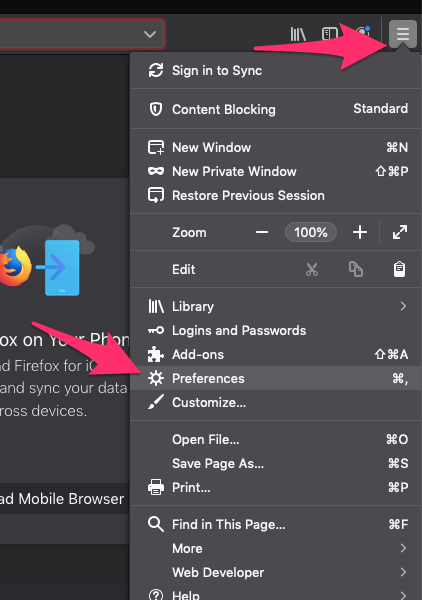Click the Zoom label text

(x=189, y=233)
